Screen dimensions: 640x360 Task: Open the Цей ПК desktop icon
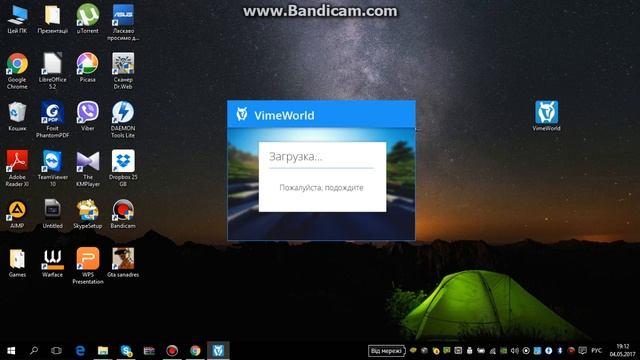[x=17, y=19]
